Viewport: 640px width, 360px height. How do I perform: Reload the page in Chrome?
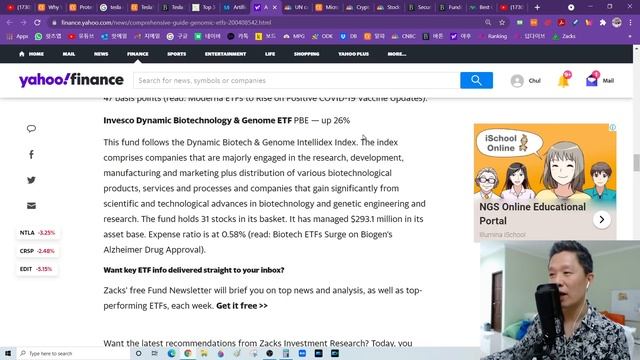(37, 22)
